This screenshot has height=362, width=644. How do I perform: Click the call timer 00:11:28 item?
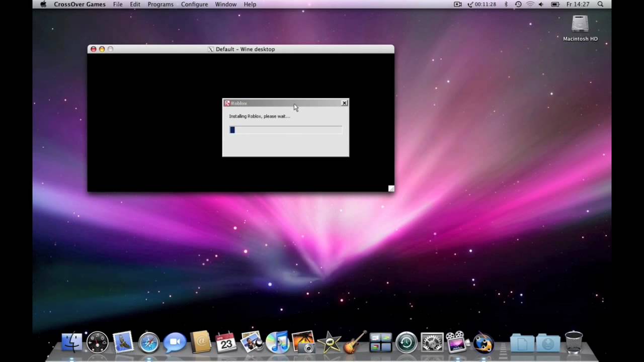[x=482, y=4]
